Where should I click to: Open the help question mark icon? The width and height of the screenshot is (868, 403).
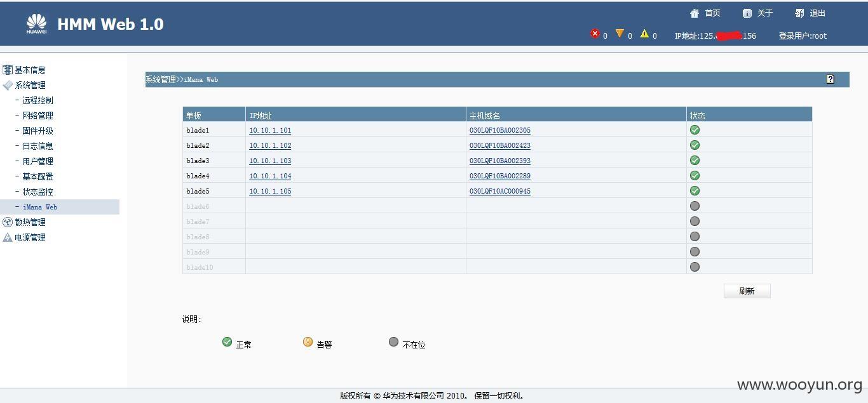pos(830,79)
